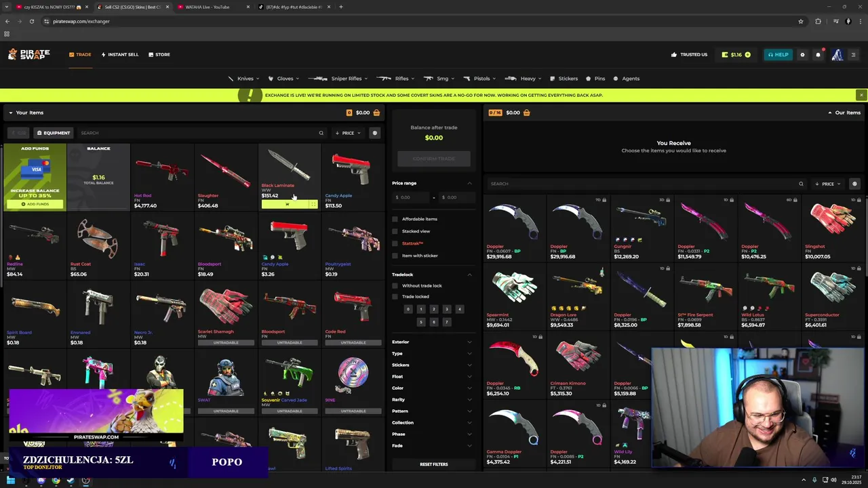Open the notifications bell

point(818,55)
